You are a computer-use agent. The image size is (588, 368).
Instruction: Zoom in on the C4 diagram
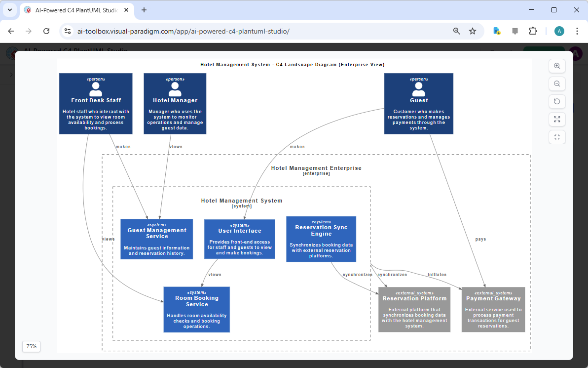coord(557,66)
